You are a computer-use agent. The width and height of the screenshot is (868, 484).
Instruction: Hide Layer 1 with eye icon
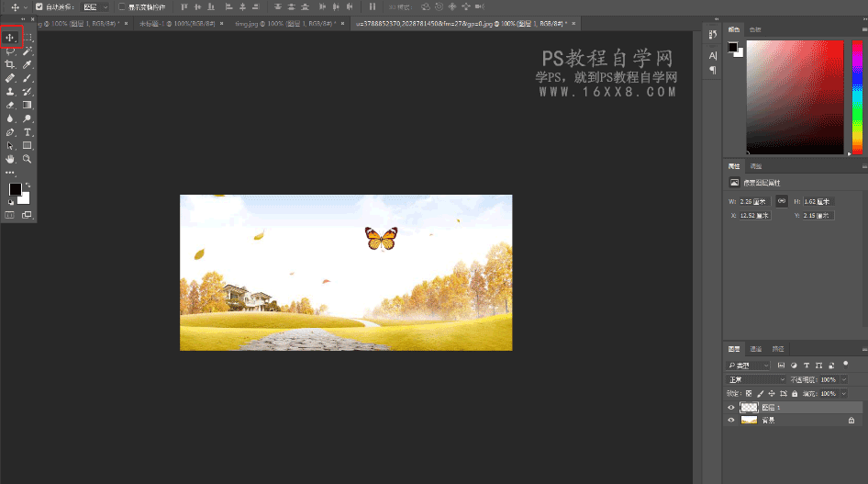click(x=730, y=408)
